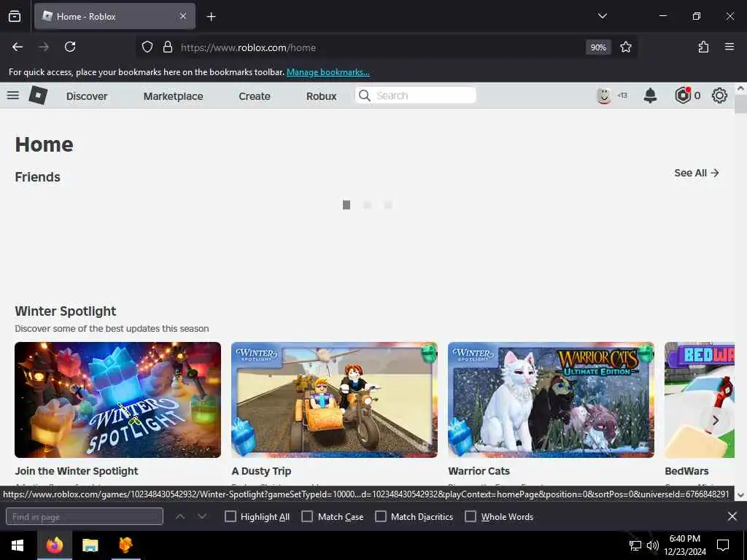This screenshot has width=747, height=560.
Task: Go to Discover section
Action: (87, 96)
